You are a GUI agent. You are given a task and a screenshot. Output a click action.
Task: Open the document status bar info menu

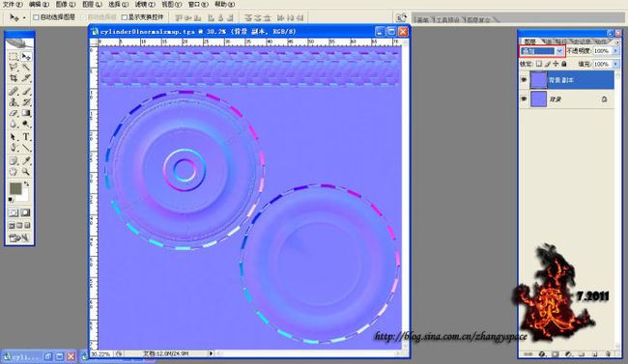(x=211, y=353)
